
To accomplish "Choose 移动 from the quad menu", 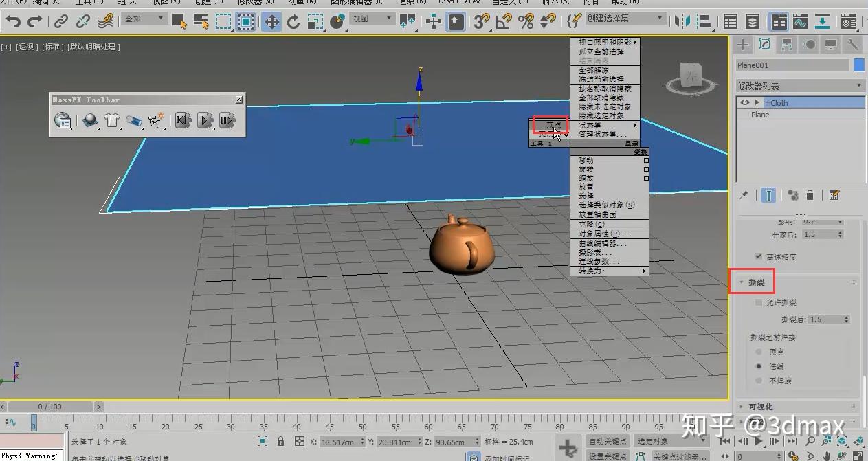I will (586, 159).
